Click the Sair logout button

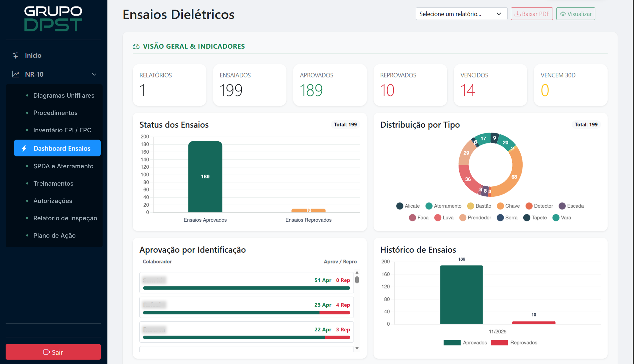[53, 352]
